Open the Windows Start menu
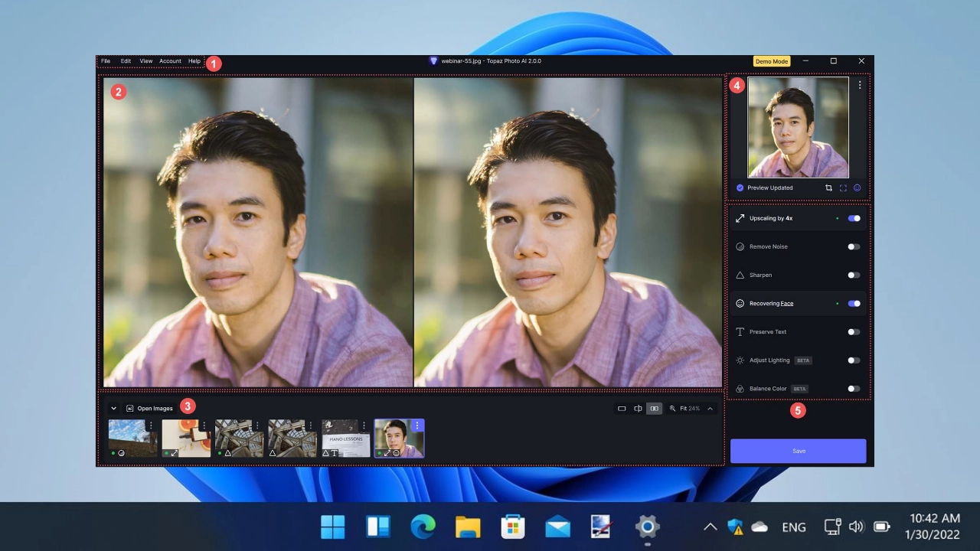 332,527
